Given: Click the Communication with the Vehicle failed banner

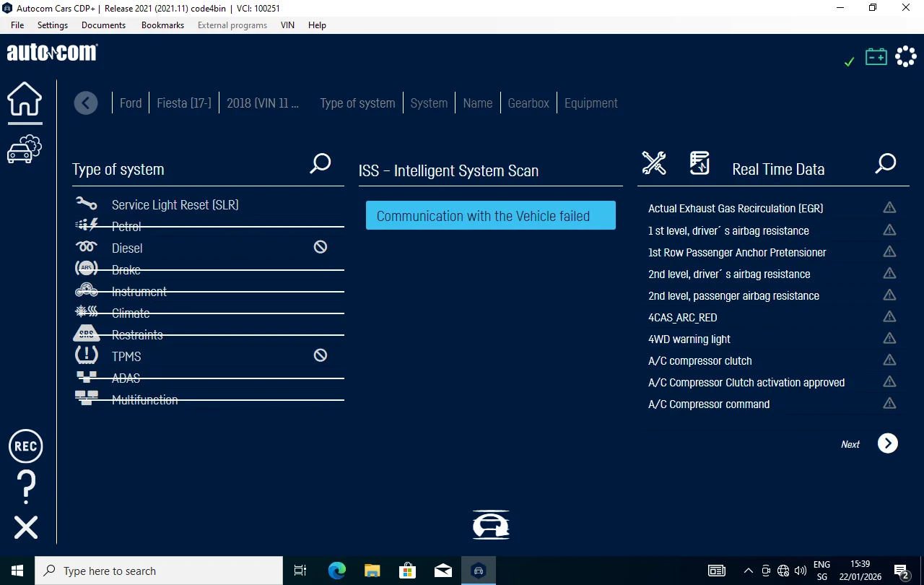Looking at the screenshot, I should [491, 215].
